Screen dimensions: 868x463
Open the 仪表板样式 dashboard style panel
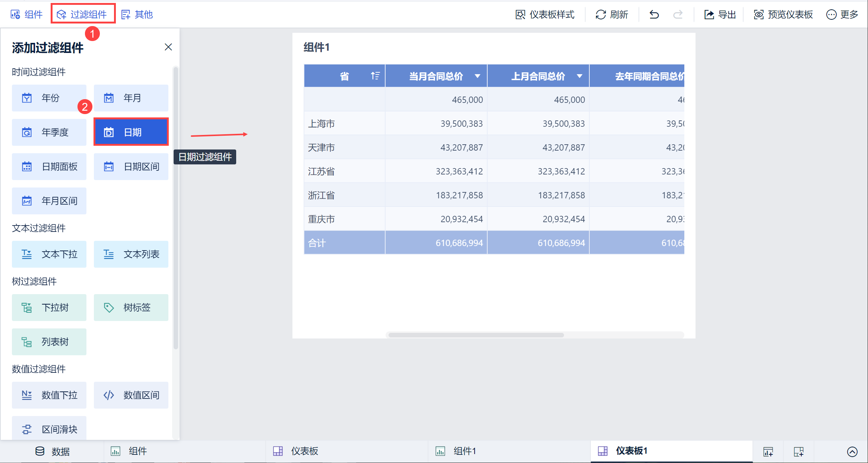click(545, 15)
